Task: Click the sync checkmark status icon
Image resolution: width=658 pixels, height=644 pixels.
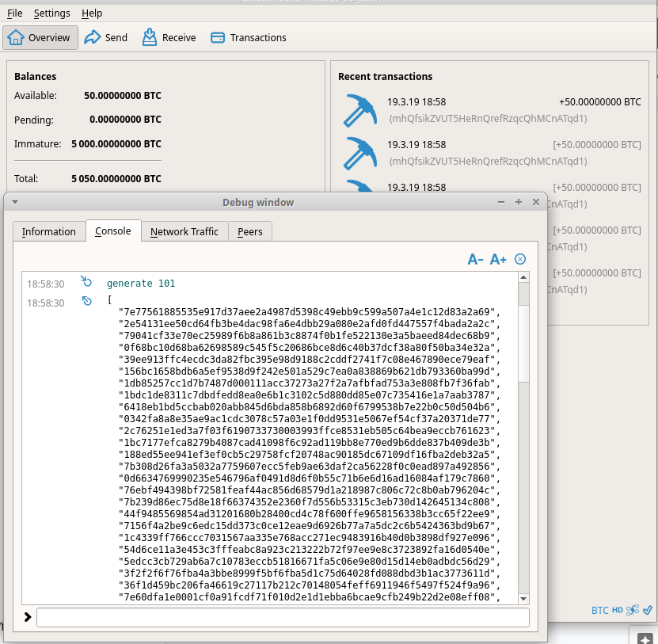Action: [648, 610]
